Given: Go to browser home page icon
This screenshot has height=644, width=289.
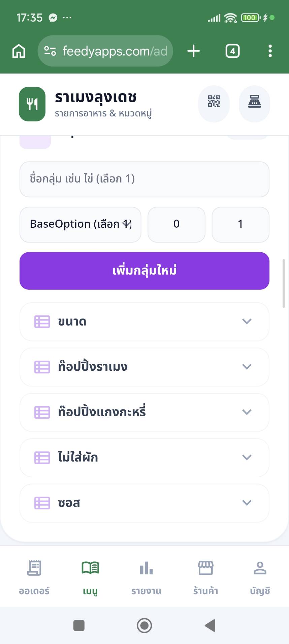Looking at the screenshot, I should (x=19, y=51).
